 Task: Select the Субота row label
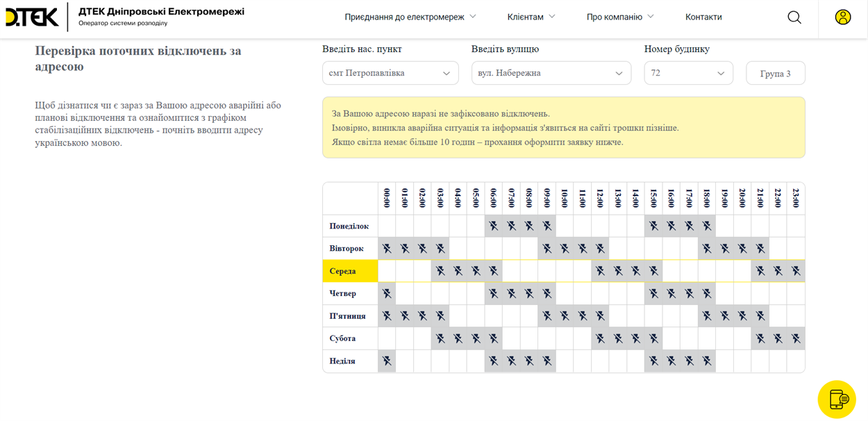tap(342, 338)
